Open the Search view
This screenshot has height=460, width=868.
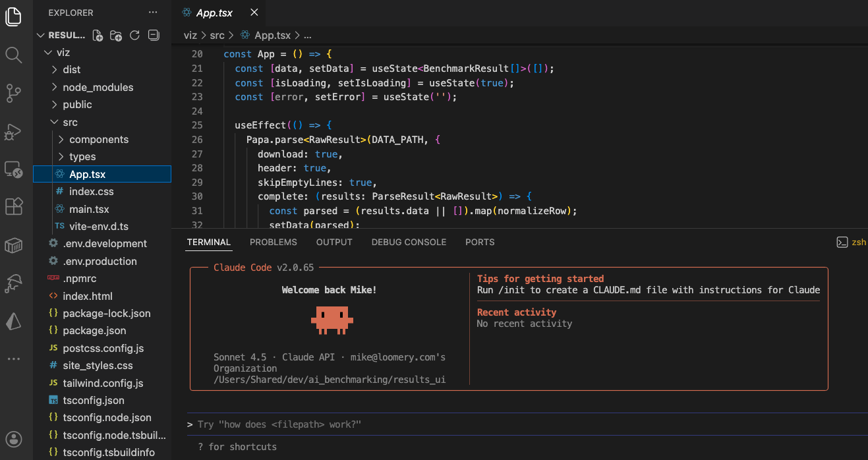(x=14, y=56)
